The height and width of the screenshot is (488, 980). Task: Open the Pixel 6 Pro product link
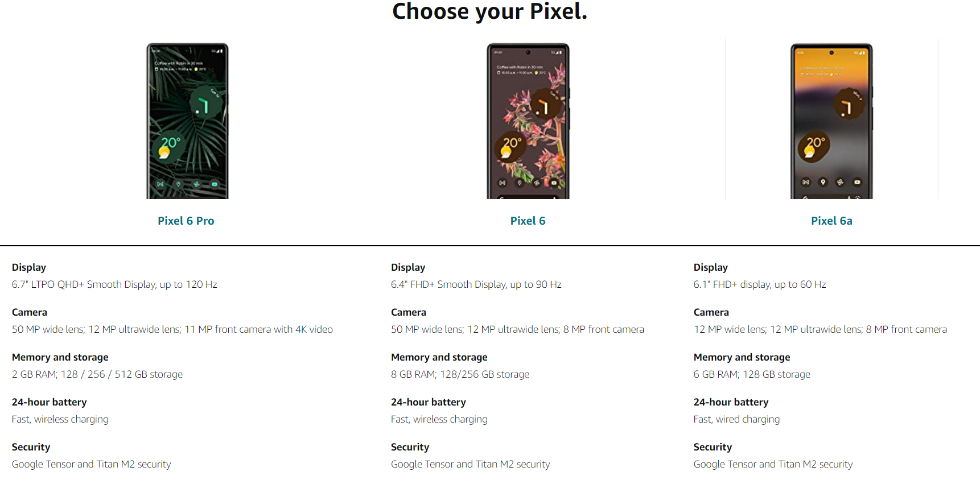coord(186,221)
